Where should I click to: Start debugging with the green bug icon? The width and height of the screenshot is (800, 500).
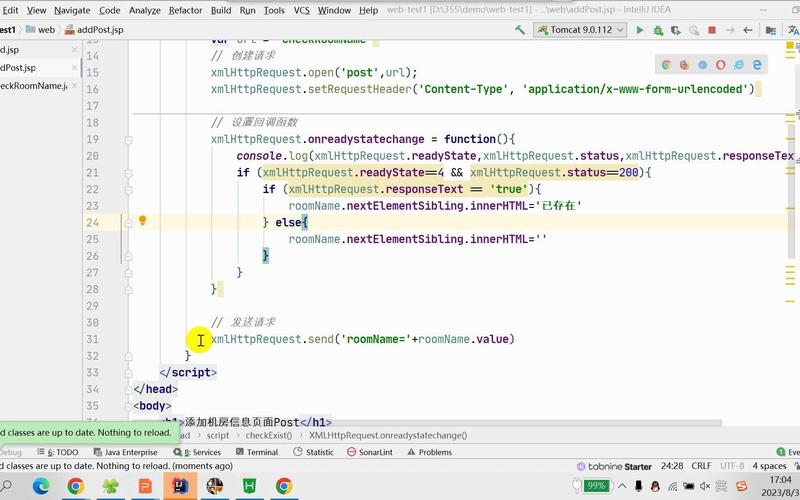(658, 30)
